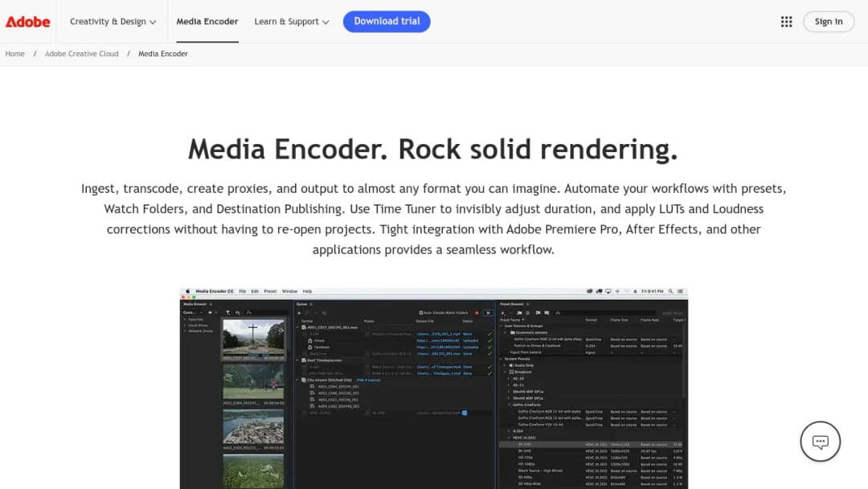Go to Home in the breadcrumb
This screenshot has height=489, width=868.
(15, 54)
